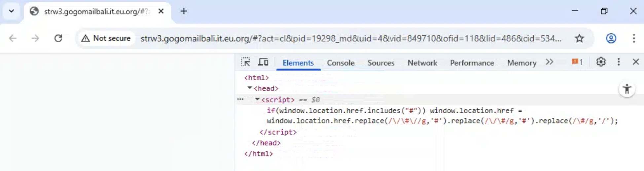
Task: Go forward to next page
Action: (x=35, y=38)
